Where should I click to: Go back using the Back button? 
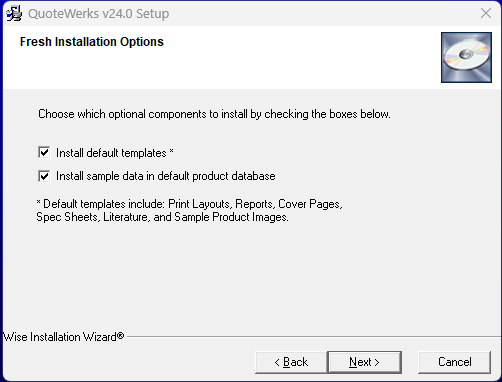pyautogui.click(x=291, y=362)
